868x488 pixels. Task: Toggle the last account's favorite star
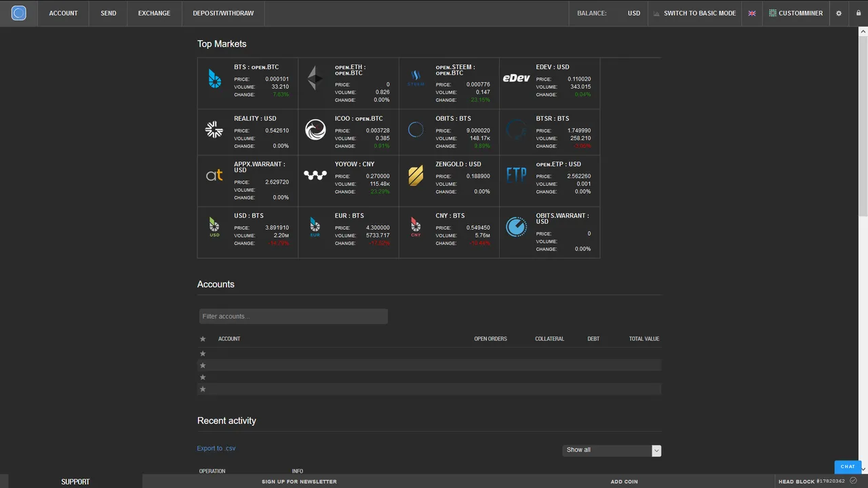click(x=203, y=389)
